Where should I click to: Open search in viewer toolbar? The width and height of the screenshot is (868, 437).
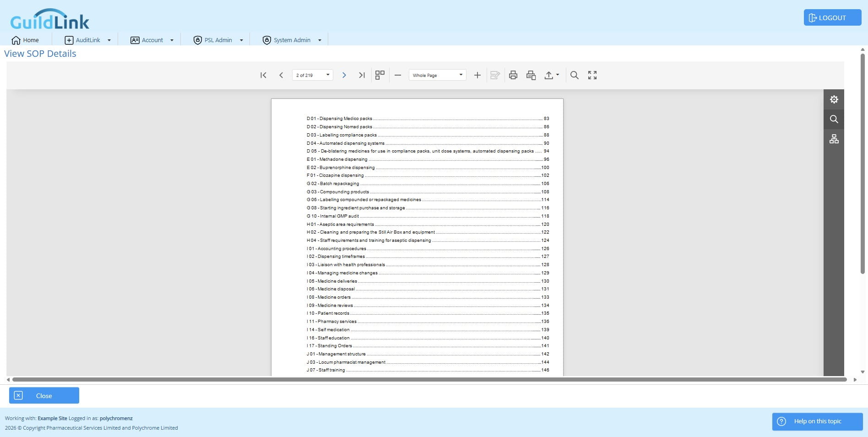pos(575,75)
